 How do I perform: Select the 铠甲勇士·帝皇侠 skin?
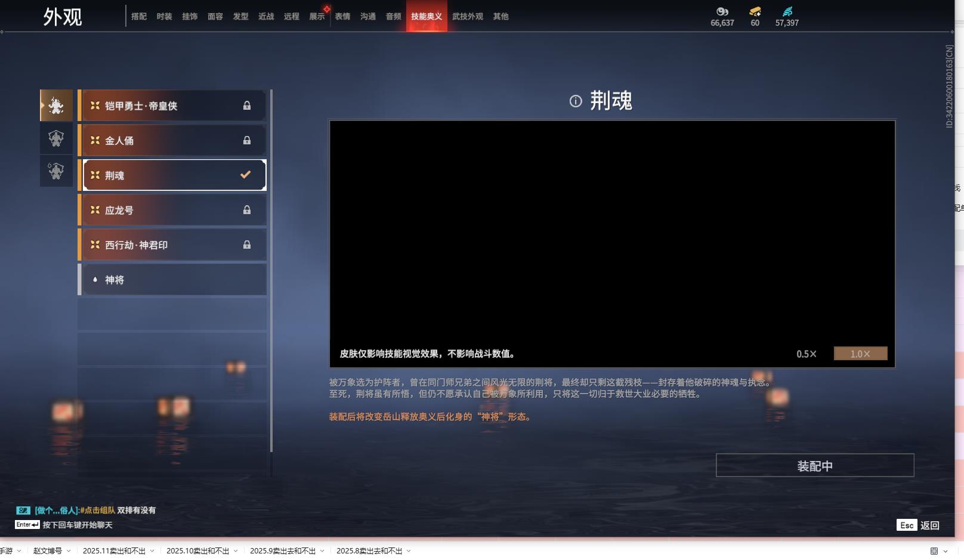coord(172,106)
